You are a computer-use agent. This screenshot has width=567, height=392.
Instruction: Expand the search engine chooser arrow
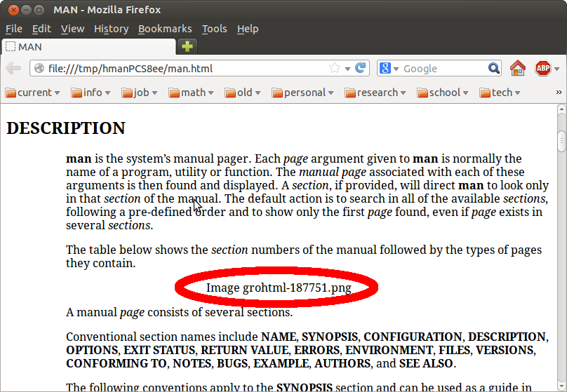click(396, 69)
